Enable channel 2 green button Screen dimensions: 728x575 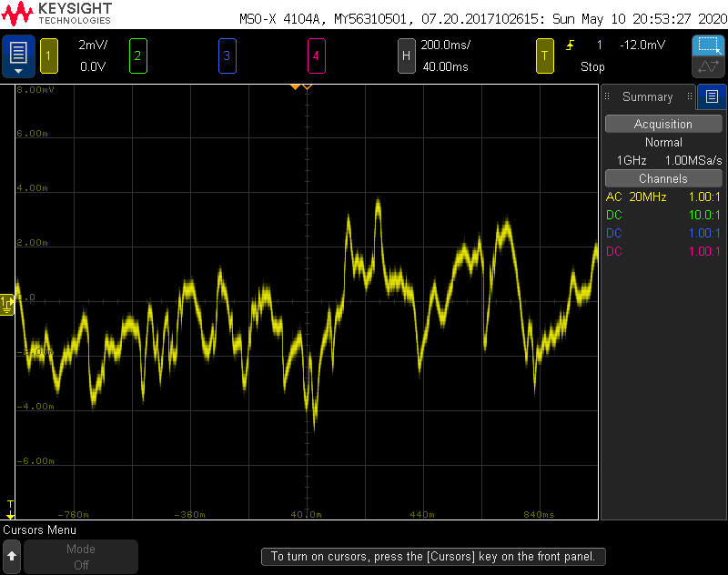138,56
